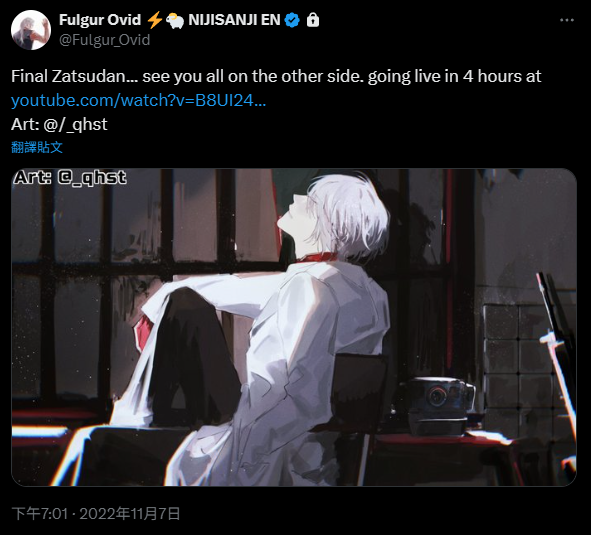Open the @Fulgur_Ovid handle link
Screen dimensions: 591x535
point(104,40)
